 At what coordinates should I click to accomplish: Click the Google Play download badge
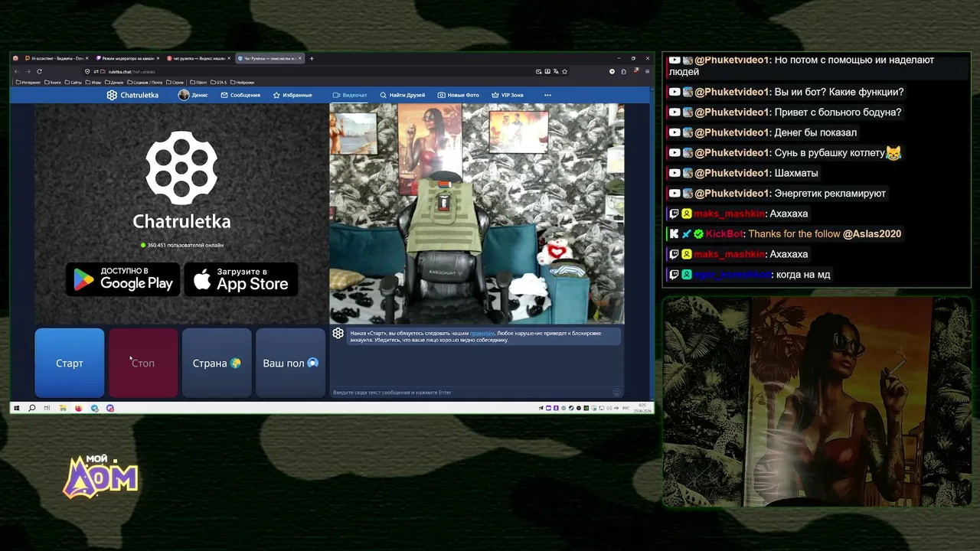[122, 279]
